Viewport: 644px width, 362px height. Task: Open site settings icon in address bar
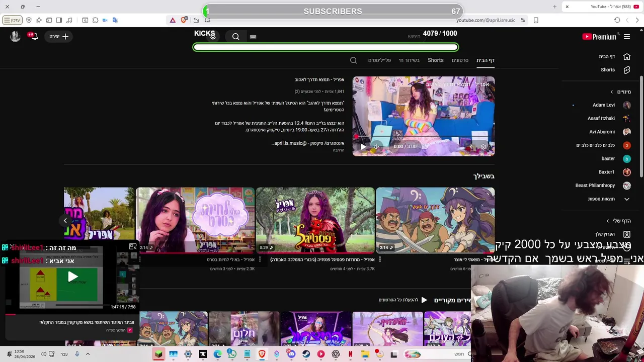click(x=523, y=20)
